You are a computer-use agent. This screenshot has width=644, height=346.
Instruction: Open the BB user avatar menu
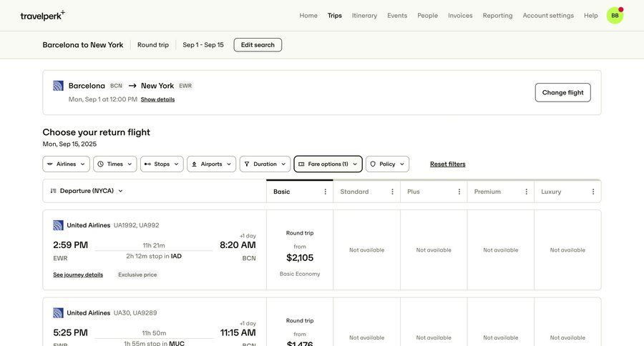615,16
